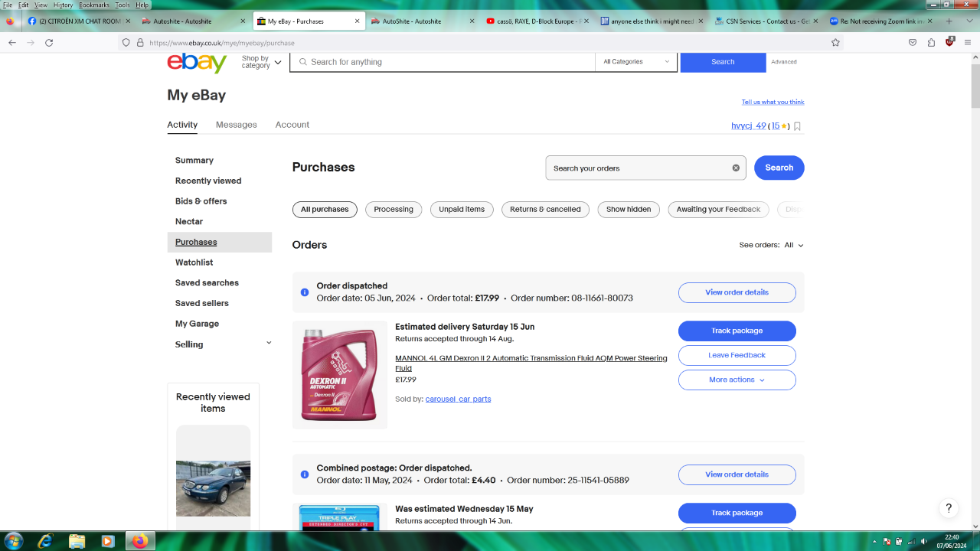Bookmark this page with the star icon
This screenshot has width=980, height=551.
[835, 43]
